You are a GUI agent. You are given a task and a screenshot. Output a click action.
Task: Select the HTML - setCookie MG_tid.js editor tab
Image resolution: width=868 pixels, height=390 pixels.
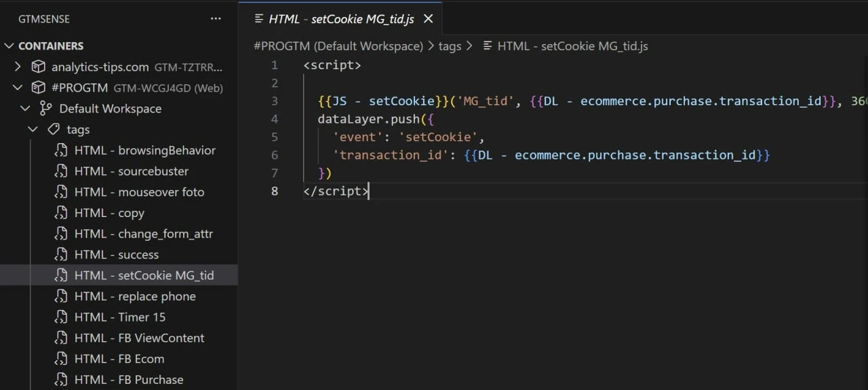pos(340,19)
